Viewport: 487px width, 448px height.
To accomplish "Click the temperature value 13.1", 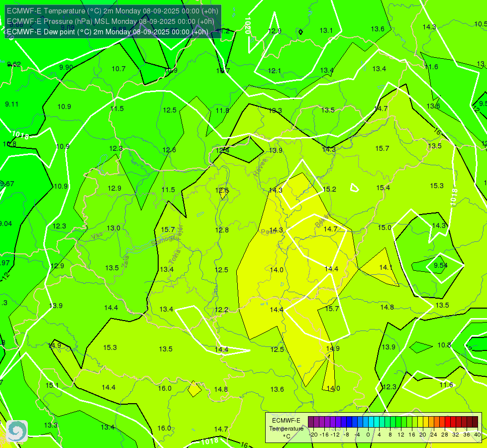I will coord(326,30).
